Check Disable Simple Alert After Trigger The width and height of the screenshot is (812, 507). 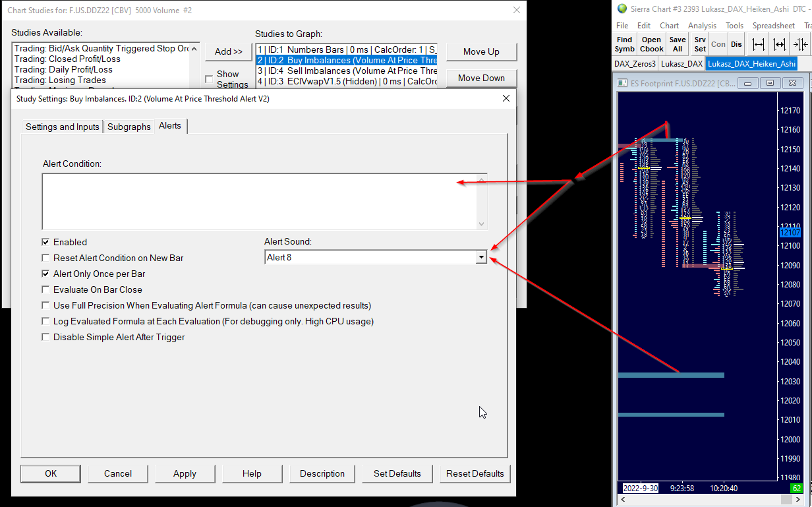tap(45, 337)
